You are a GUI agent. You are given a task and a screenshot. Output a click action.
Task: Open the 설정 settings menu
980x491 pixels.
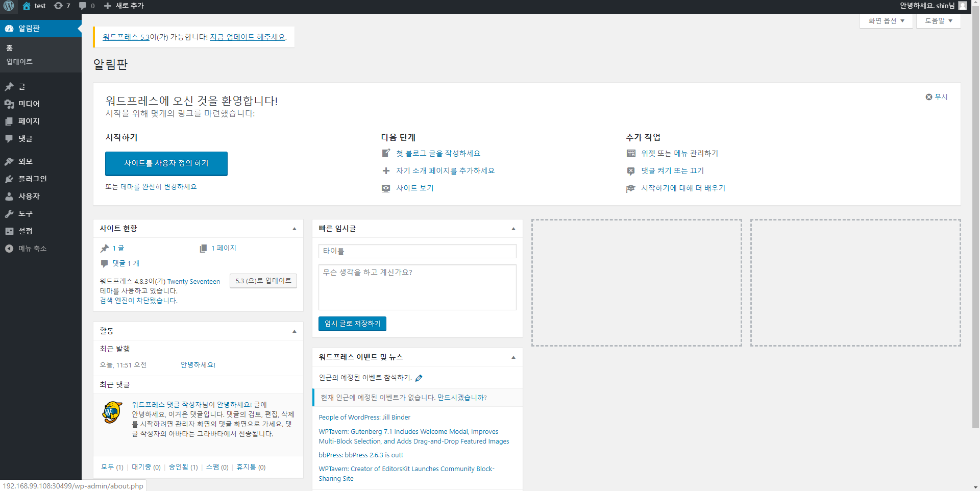41,231
